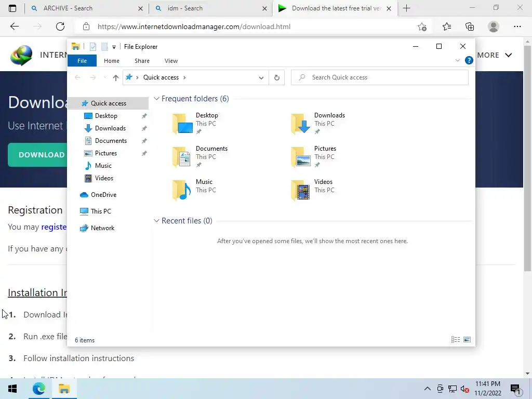Expand MORE menu on IDM website
The image size is (532, 399).
(x=495, y=55)
